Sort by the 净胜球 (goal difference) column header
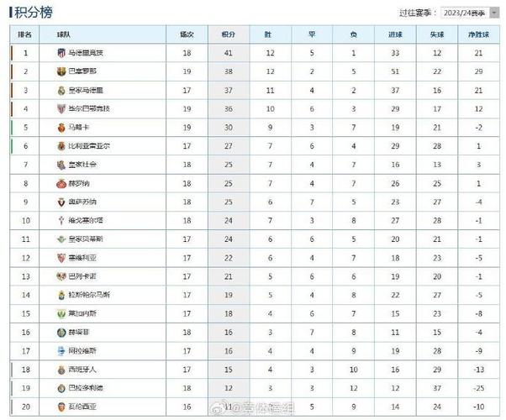Viewport: 506px width, 420px height. coord(478,34)
